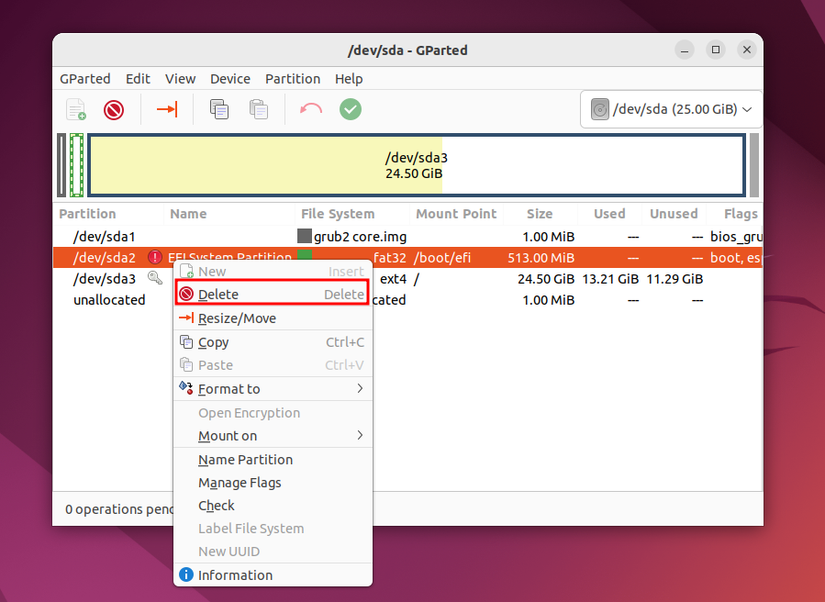Click the key icon next to /dev/sda3
The height and width of the screenshot is (602, 825).
click(155, 279)
